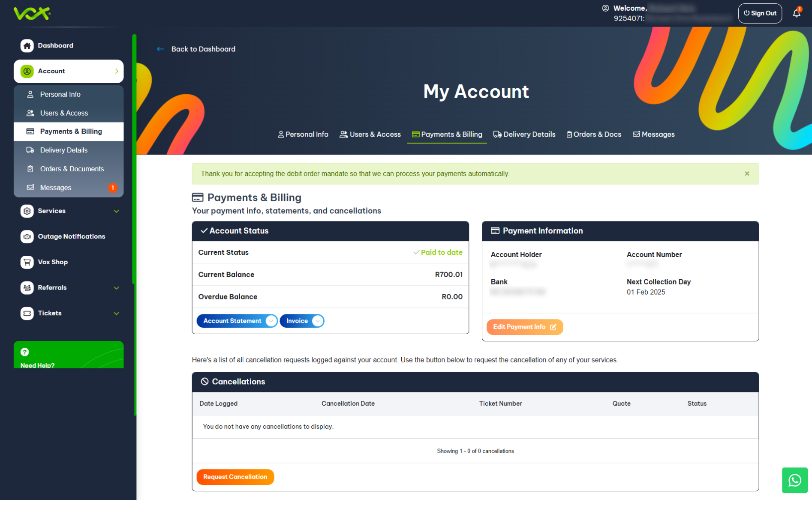
Task: Switch to Orders & Docs tab
Action: click(x=593, y=134)
